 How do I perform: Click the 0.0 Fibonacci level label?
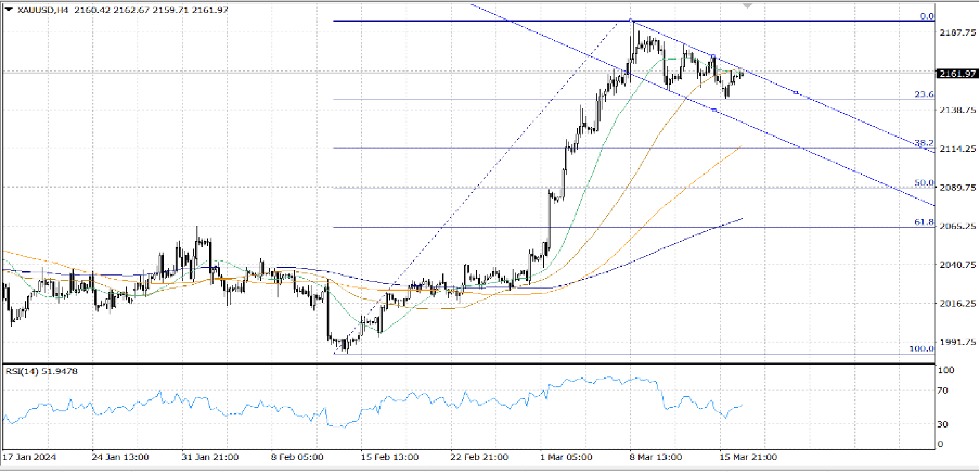[926, 16]
